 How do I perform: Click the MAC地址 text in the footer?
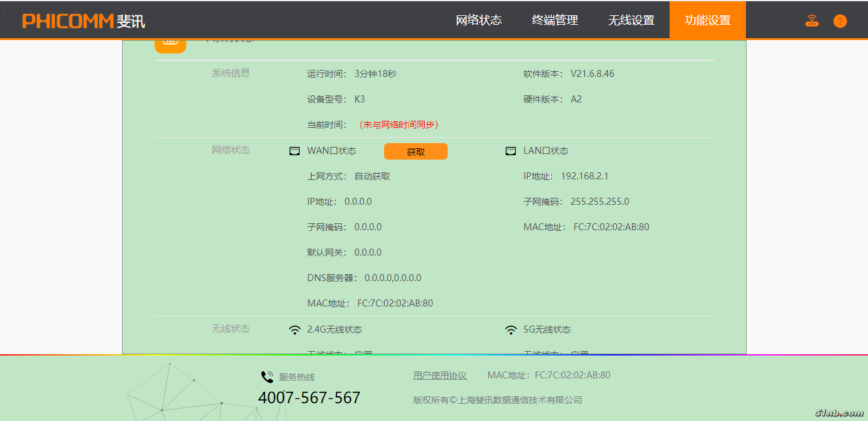(549, 375)
